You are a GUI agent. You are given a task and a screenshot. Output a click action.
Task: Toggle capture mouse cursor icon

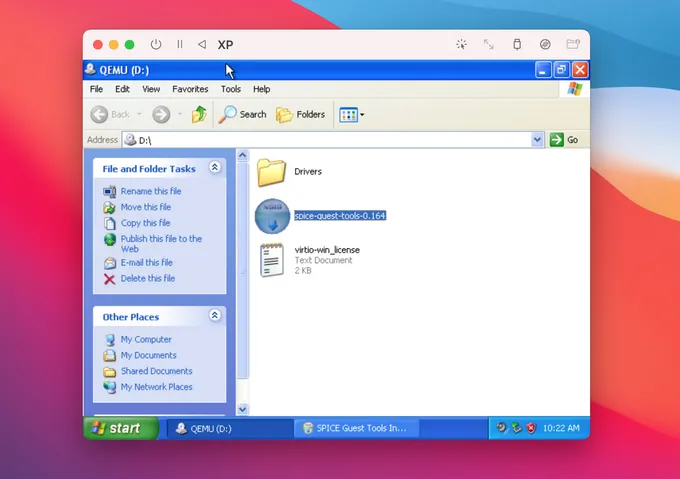tap(461, 44)
